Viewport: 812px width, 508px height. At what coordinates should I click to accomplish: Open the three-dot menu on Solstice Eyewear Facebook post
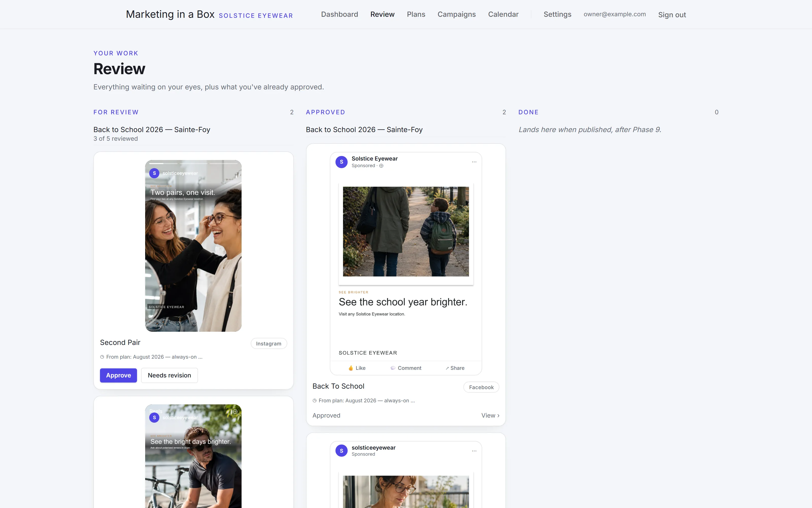pyautogui.click(x=474, y=162)
